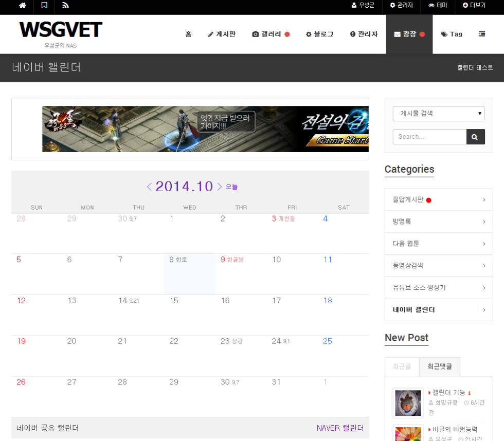The width and height of the screenshot is (504, 441).
Task: Click the bookmark icon in top bar
Action: pyautogui.click(x=44, y=6)
